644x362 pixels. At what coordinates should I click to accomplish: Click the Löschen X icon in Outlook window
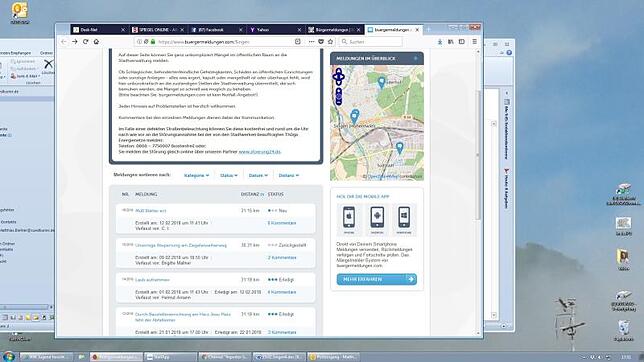tap(48, 64)
